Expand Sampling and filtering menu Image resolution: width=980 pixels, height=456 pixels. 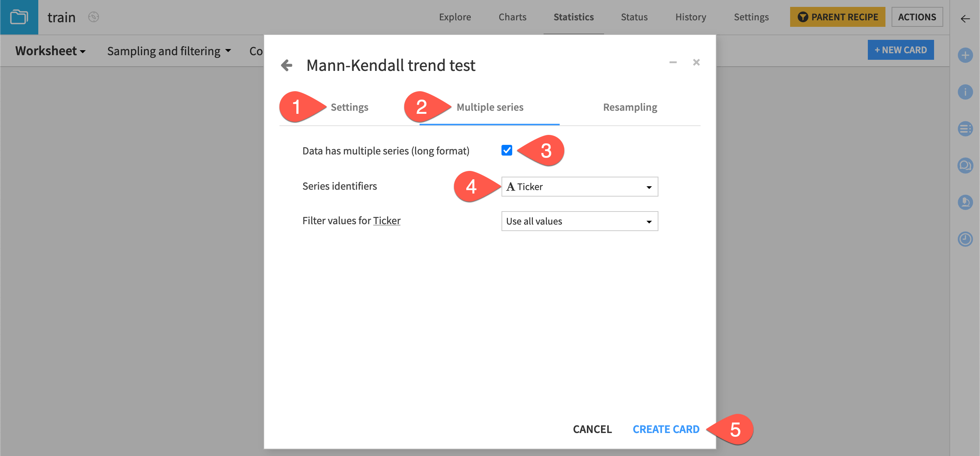pos(169,51)
